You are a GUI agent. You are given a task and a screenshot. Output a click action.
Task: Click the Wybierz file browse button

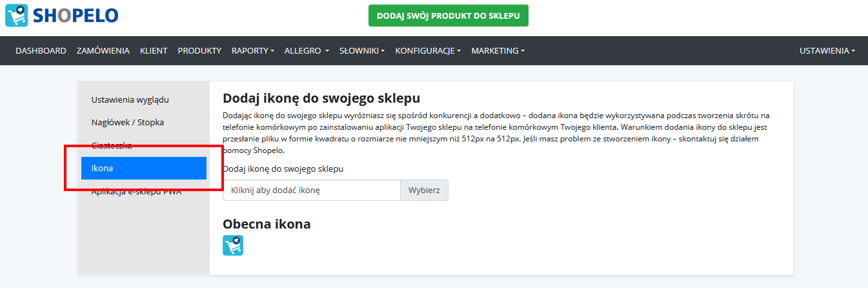point(424,190)
